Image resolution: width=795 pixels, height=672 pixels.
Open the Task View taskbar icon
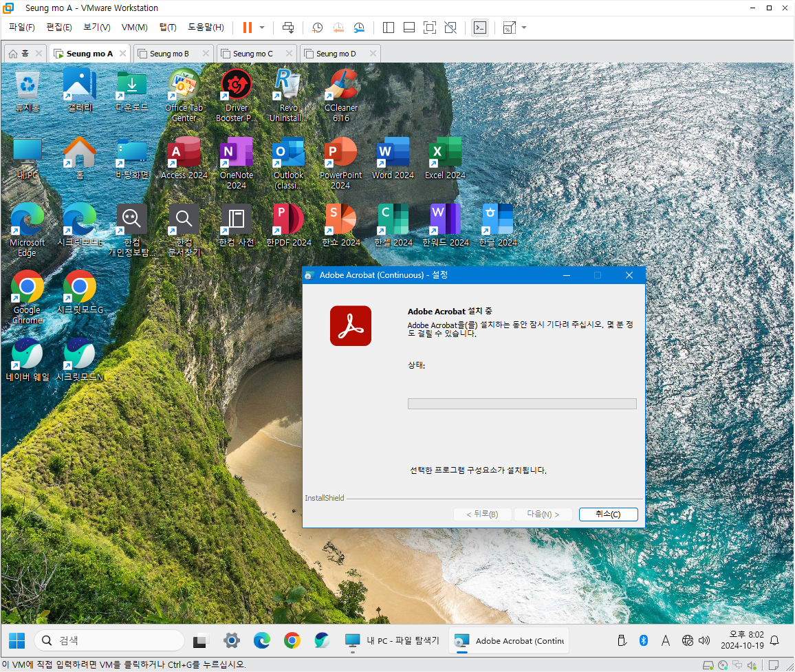coord(201,641)
